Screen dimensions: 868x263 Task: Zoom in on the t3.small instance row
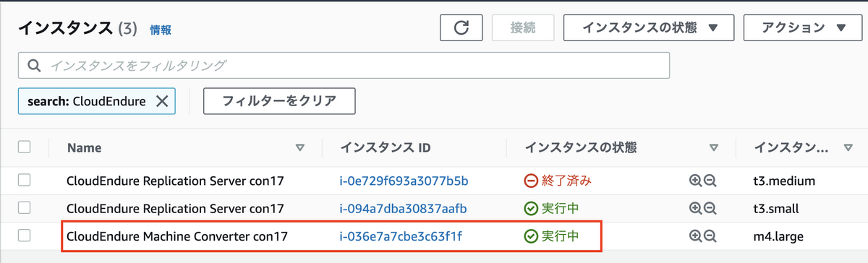(x=696, y=208)
